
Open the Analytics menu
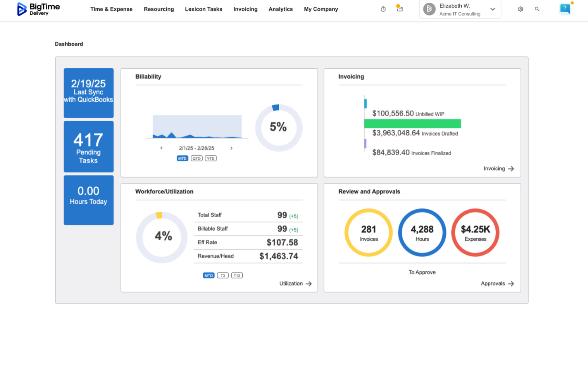[280, 9]
